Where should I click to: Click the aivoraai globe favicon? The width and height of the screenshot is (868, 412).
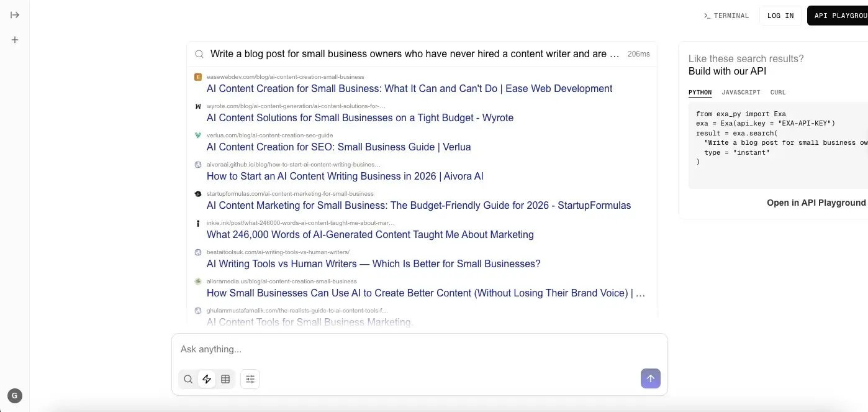pos(198,165)
